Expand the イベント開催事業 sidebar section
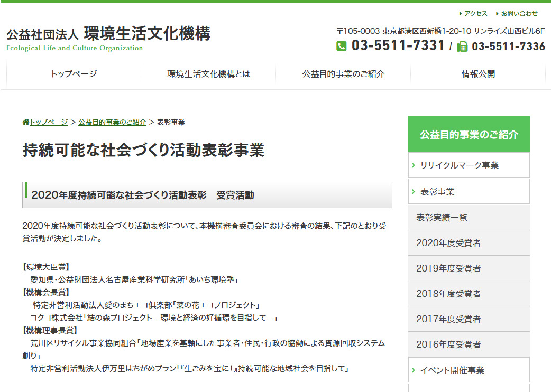This screenshot has height=392, width=551. [x=414, y=370]
